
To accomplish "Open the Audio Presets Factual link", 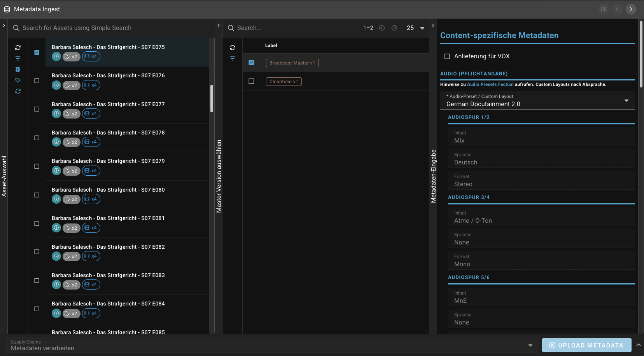I will click(490, 84).
